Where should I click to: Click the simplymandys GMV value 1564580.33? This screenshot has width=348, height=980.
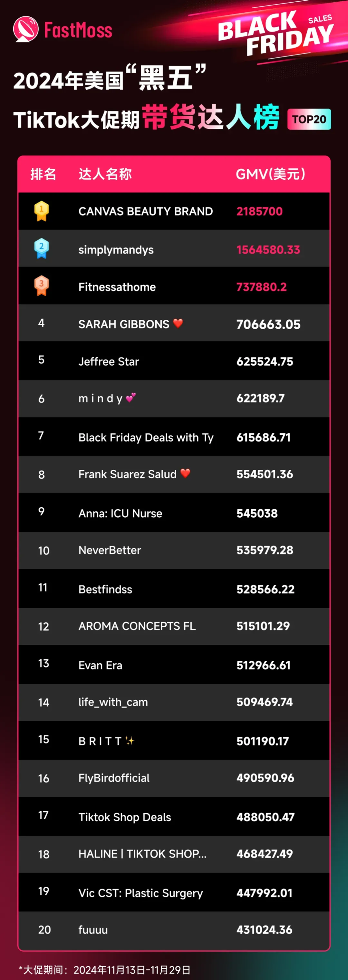[268, 249]
